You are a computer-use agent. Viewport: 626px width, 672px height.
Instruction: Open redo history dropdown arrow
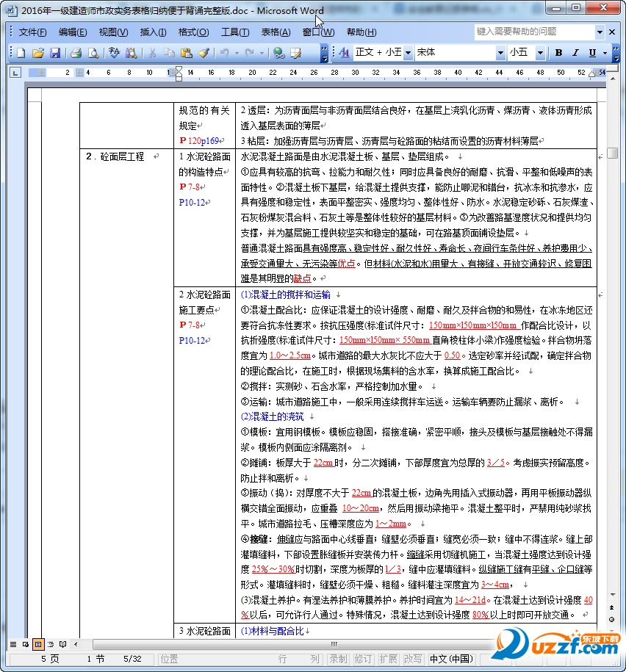click(x=262, y=53)
